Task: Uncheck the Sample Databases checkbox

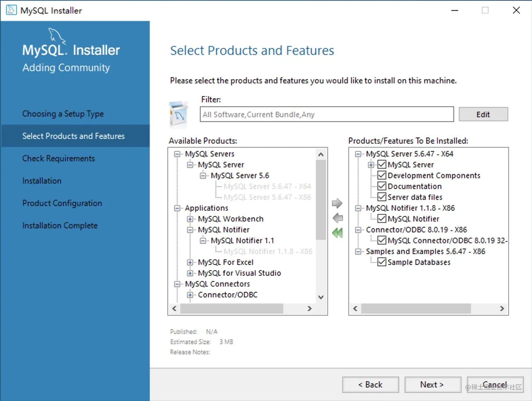Action: coord(382,262)
